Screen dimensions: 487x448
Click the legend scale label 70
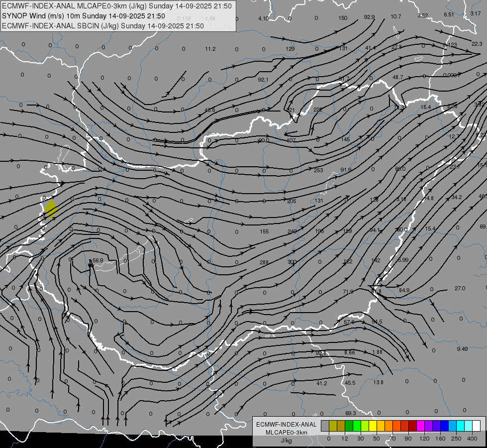pos(392,439)
